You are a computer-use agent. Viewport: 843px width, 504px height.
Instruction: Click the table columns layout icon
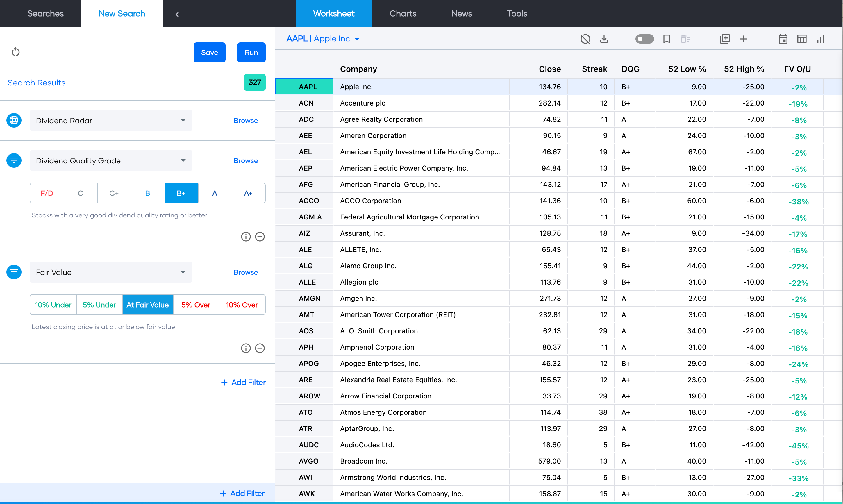click(x=801, y=39)
